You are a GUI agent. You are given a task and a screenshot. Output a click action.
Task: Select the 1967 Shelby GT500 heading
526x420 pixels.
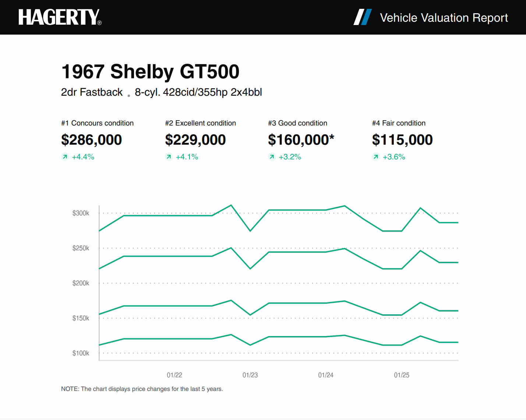click(150, 71)
